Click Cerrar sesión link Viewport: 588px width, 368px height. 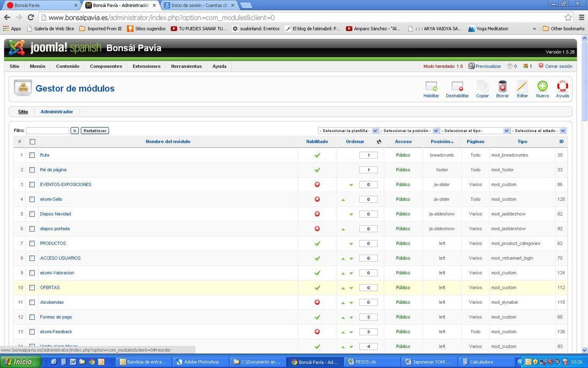pos(559,66)
